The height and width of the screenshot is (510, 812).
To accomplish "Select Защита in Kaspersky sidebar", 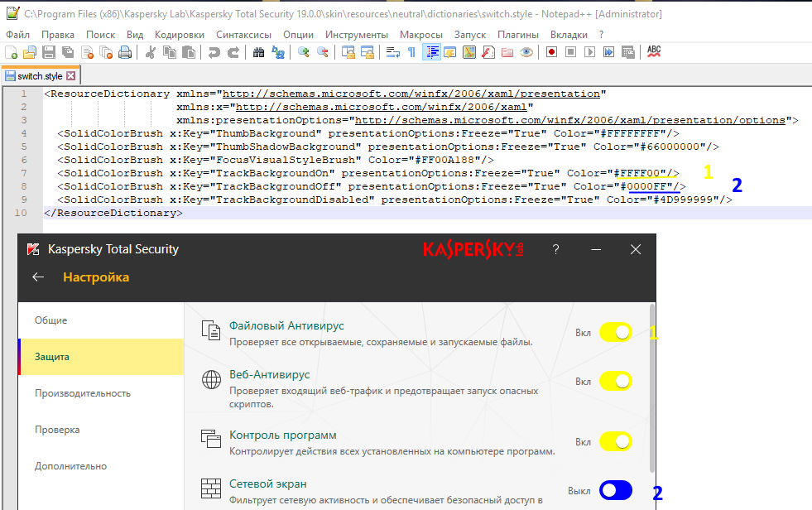I will click(x=101, y=357).
